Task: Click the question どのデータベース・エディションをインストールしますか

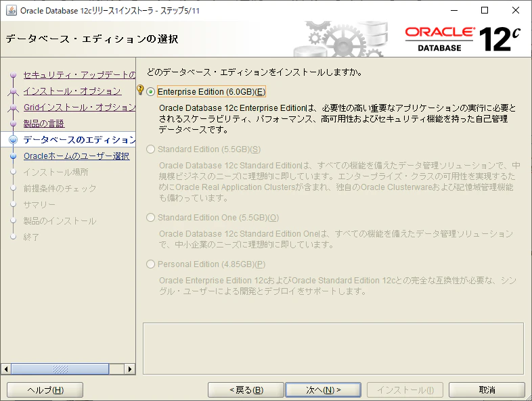Action: 254,72
